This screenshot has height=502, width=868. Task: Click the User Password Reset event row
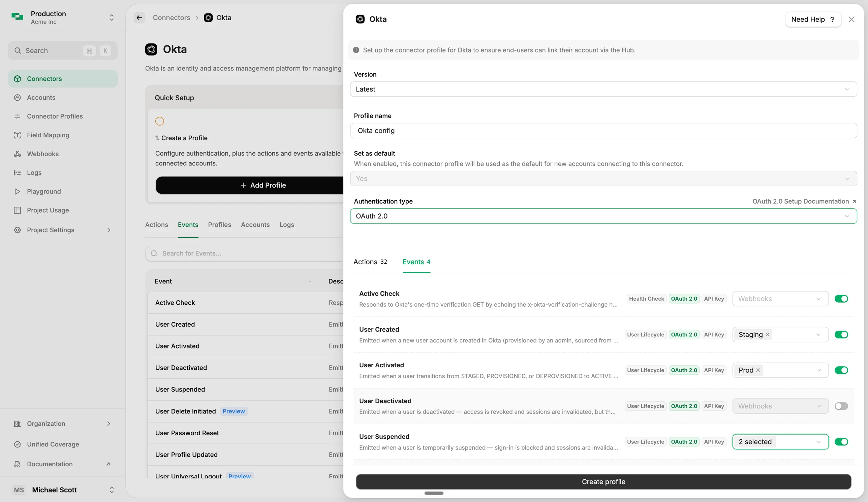[245, 433]
